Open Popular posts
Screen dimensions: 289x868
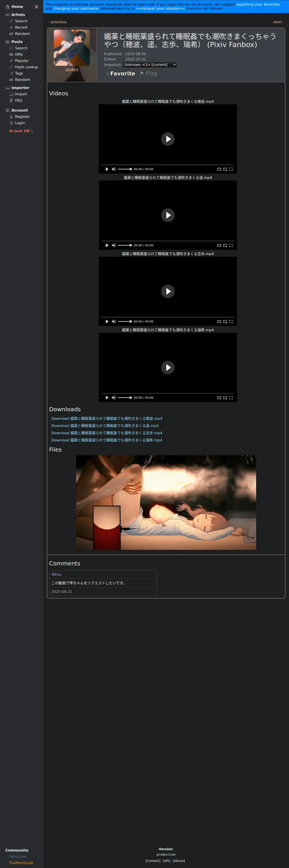coord(19,61)
